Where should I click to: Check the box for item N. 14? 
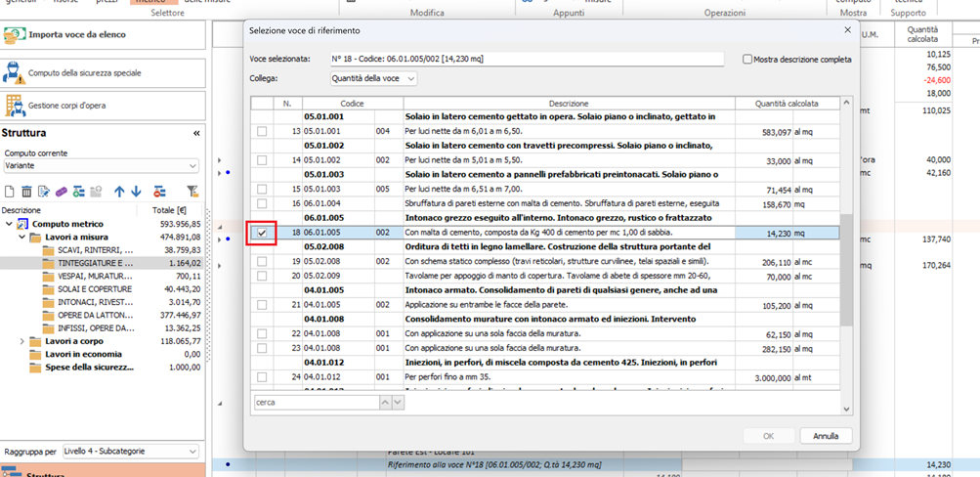coord(262,160)
